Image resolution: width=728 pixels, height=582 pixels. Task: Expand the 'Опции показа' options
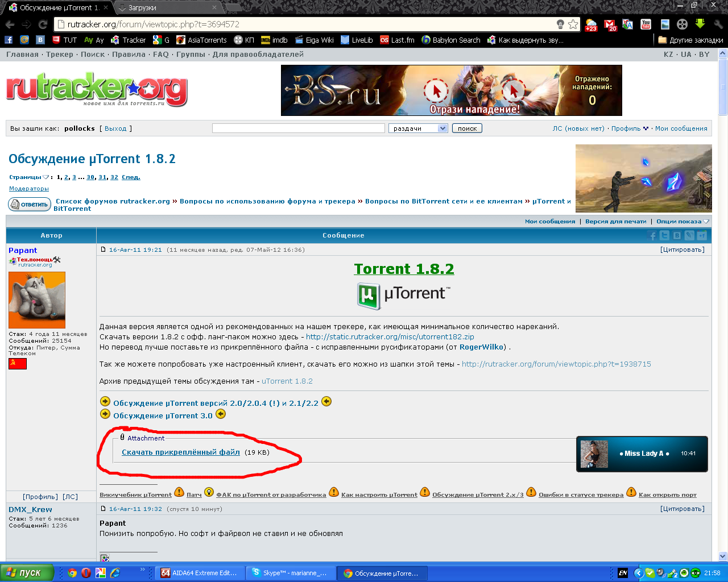682,222
